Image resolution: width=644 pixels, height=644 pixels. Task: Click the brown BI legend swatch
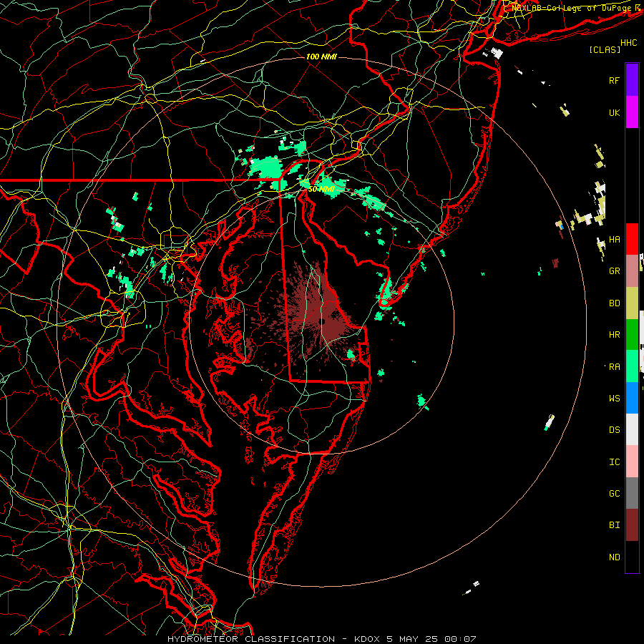[632, 525]
